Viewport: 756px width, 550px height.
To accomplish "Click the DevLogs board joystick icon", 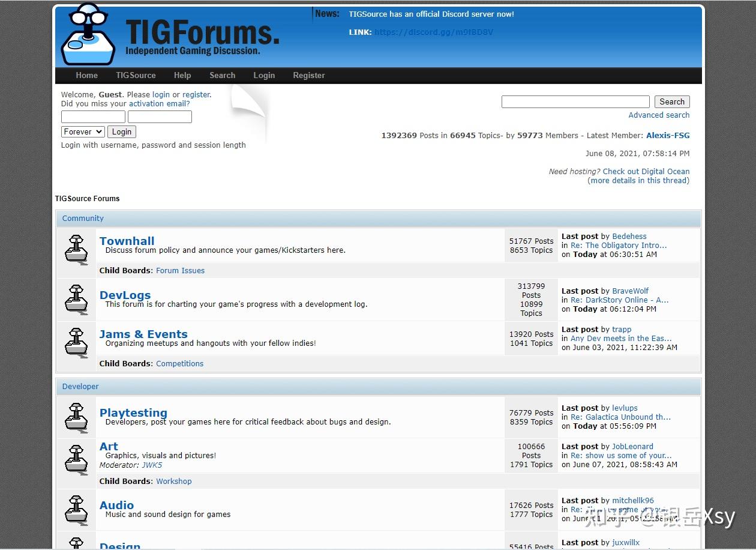I will (x=76, y=298).
